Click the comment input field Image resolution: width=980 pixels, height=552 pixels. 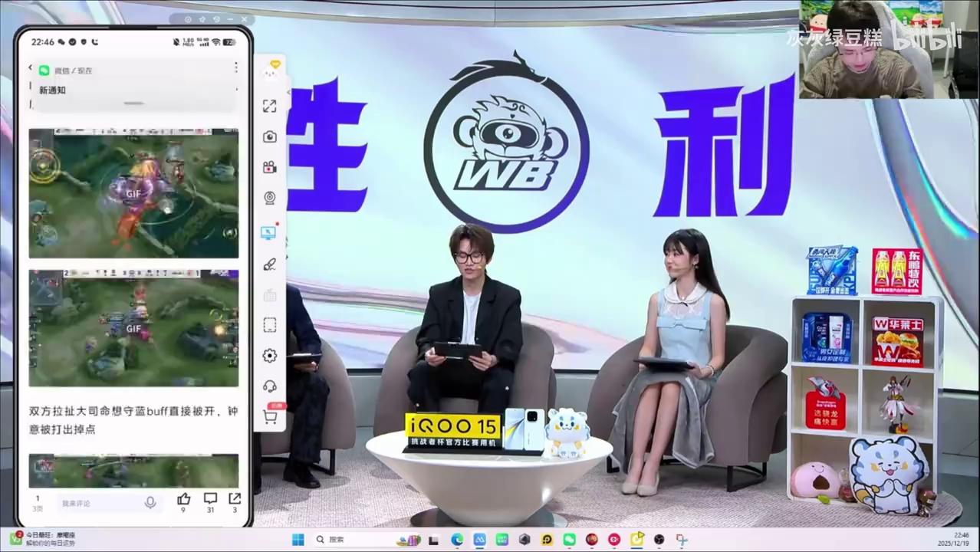click(98, 503)
